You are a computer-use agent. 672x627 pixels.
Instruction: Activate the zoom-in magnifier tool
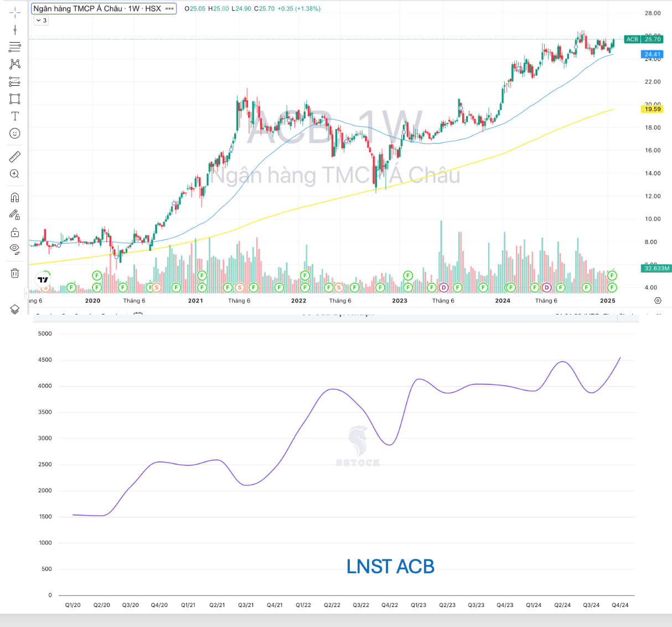click(x=15, y=174)
